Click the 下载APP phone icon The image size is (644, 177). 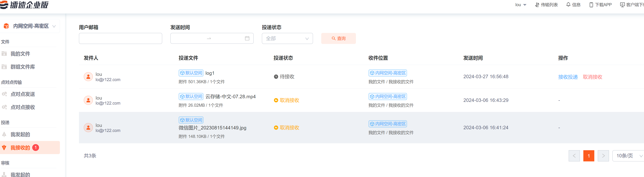(x=591, y=5)
